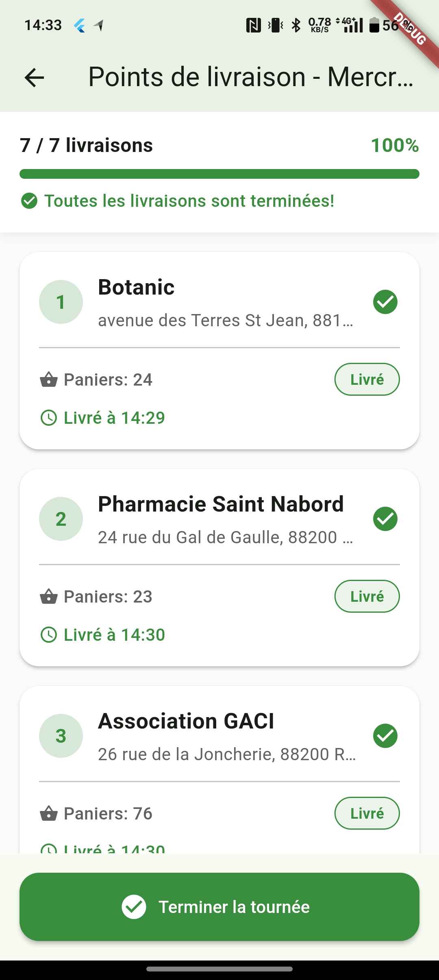Open the Pharmacie Saint Nabord delivery title
439x980 pixels.
click(221, 504)
